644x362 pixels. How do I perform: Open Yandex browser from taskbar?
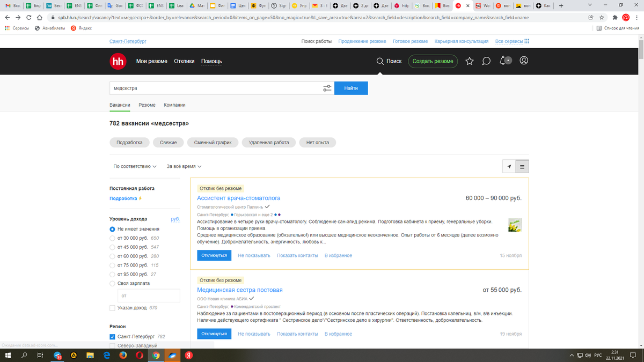(189, 356)
